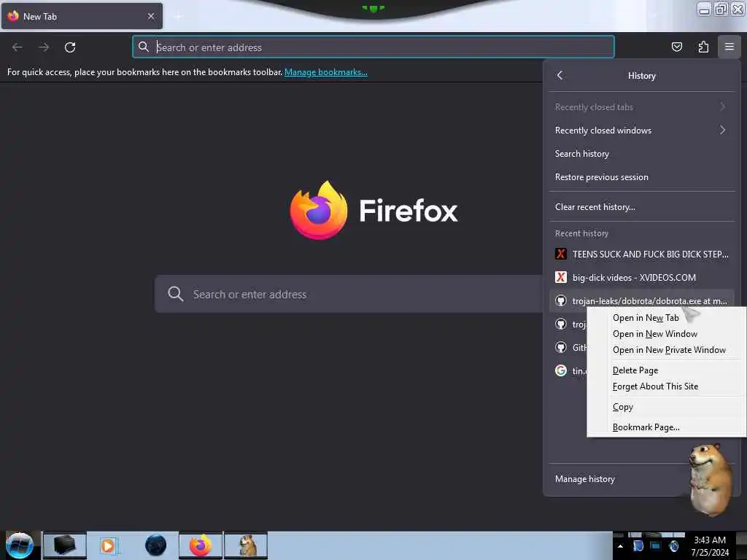The height and width of the screenshot is (560, 747).
Task: Click the hamster desktop pet
Action: 711,480
